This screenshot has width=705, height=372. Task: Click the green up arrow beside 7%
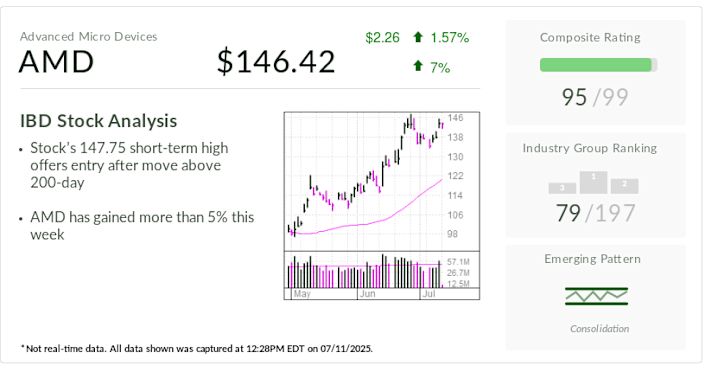(418, 66)
